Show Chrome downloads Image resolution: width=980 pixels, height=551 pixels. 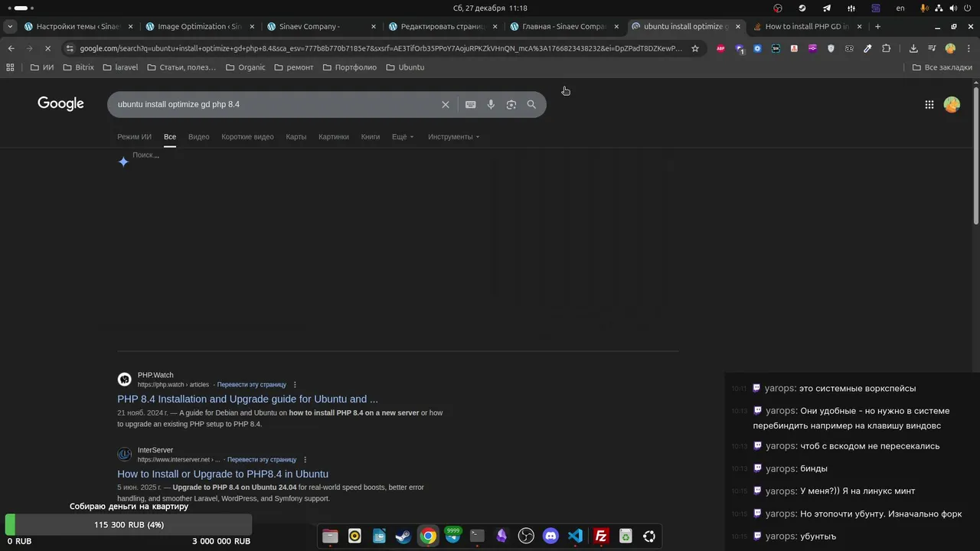pos(913,48)
